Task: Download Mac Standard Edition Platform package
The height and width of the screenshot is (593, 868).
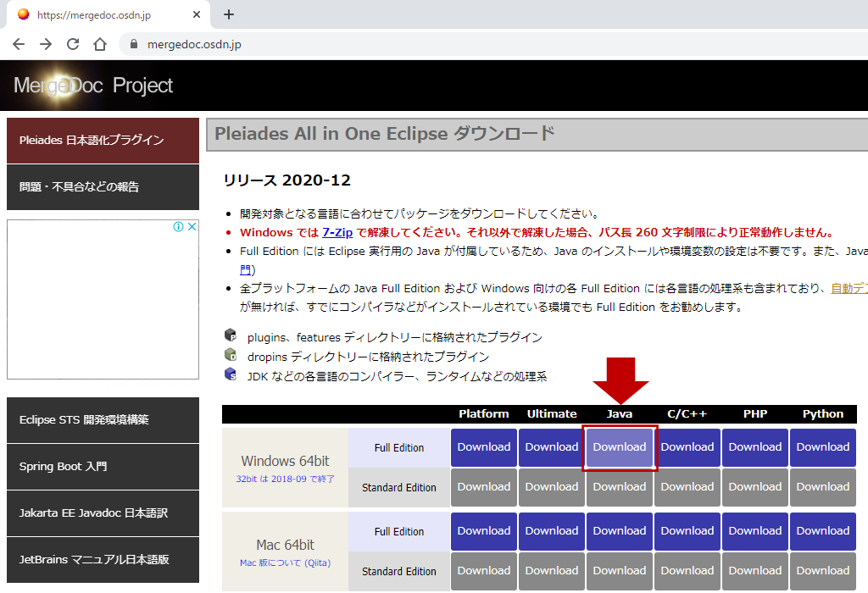Action: 484,571
